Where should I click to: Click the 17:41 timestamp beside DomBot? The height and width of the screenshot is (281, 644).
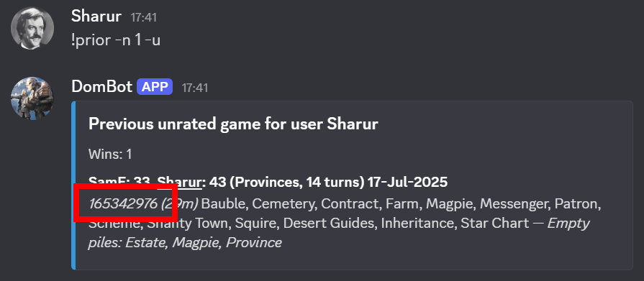click(195, 88)
